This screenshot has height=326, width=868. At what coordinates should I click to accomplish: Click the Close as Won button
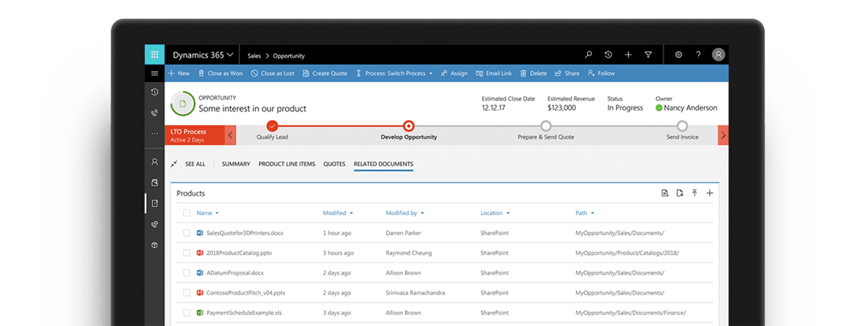pos(220,73)
